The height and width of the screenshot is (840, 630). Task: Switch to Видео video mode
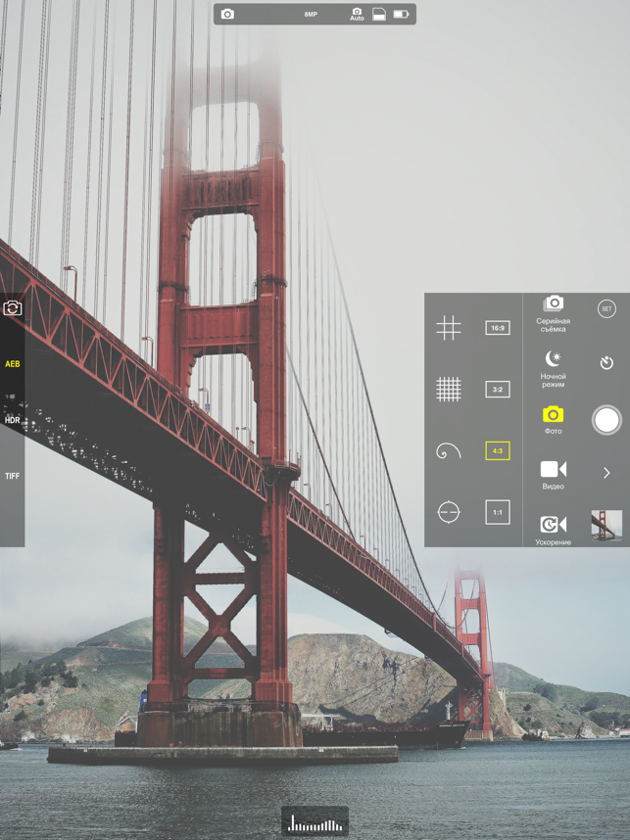coord(553,475)
